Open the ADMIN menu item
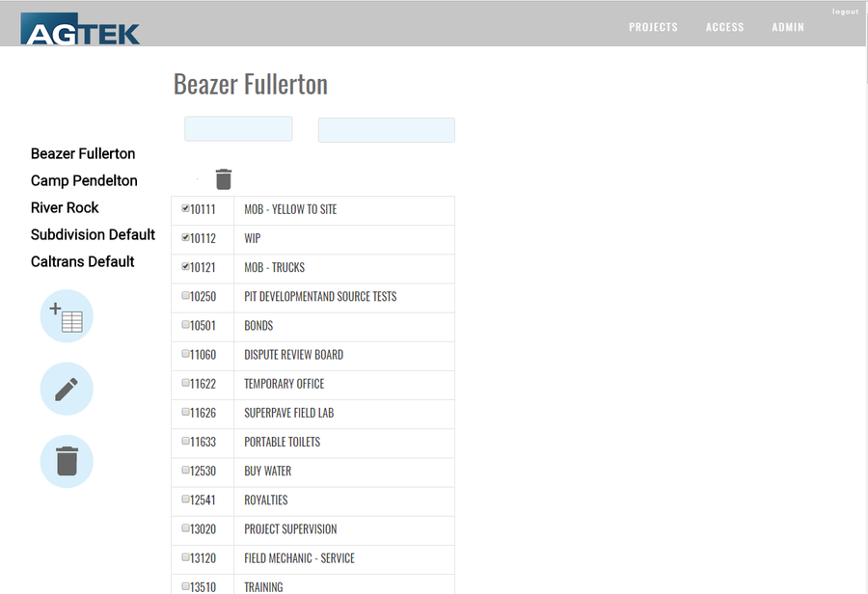Screen dimensions: 868x594 point(788,27)
